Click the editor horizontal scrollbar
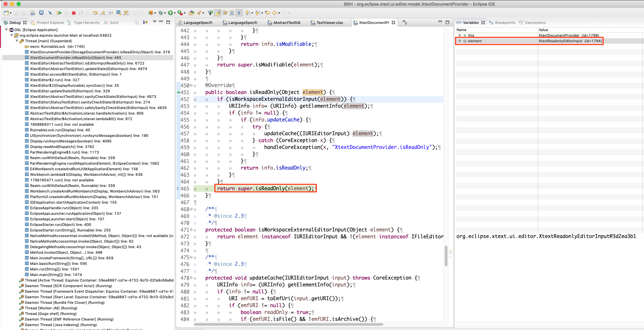The width and height of the screenshot is (644, 330). tap(288, 324)
